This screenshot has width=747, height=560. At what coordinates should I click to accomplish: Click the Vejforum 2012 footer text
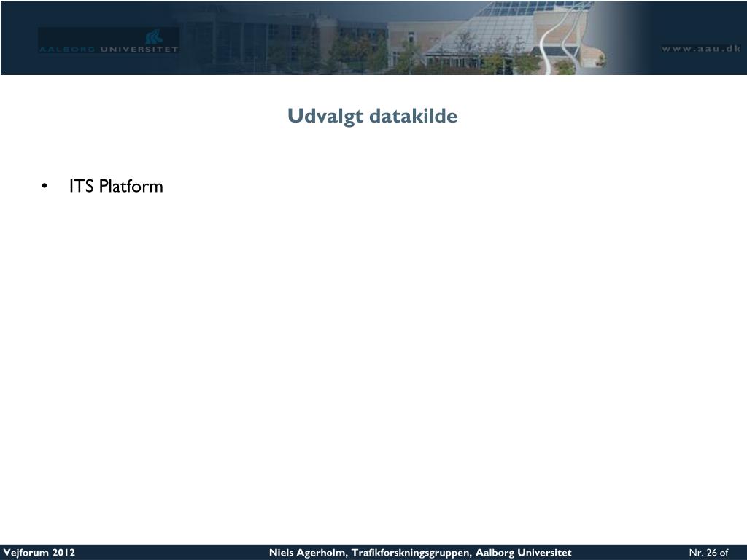(x=39, y=553)
